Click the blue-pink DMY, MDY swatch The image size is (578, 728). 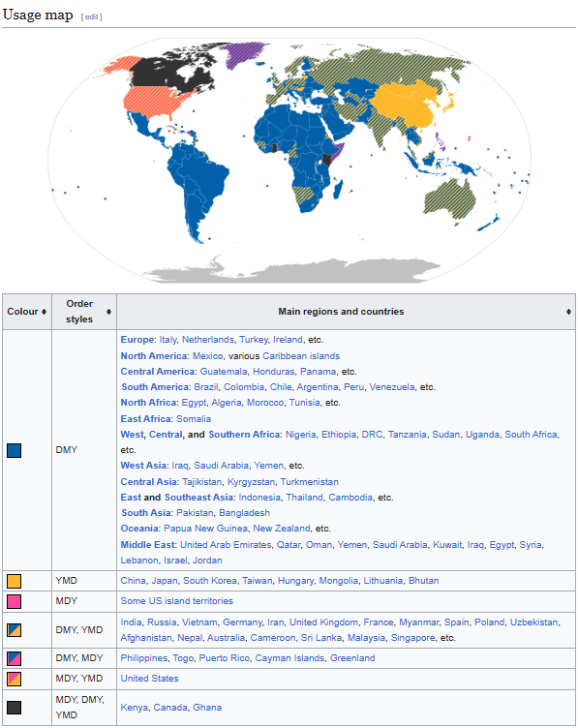click(14, 658)
